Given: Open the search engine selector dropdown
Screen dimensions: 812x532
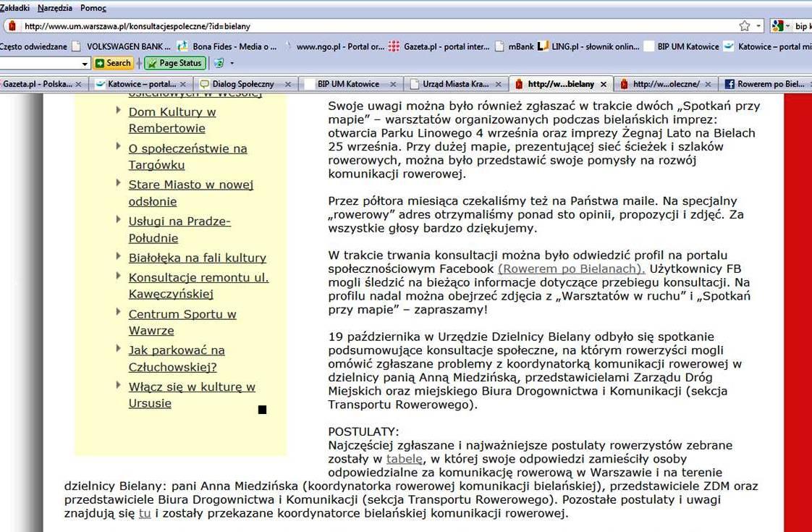Looking at the screenshot, I should tap(787, 26).
